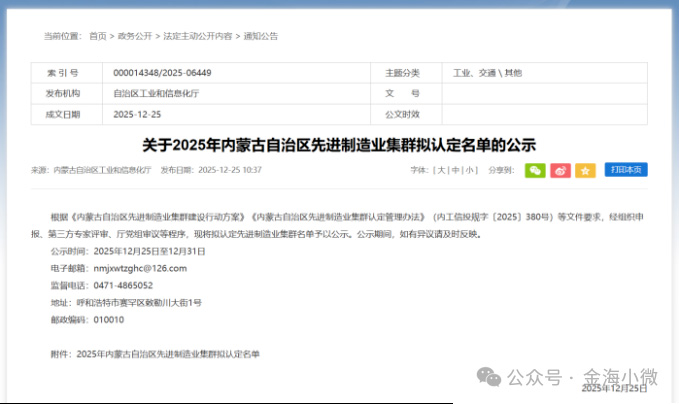Click the email address nmjxwtzghc@126.com
The image size is (679, 404).
click(139, 269)
